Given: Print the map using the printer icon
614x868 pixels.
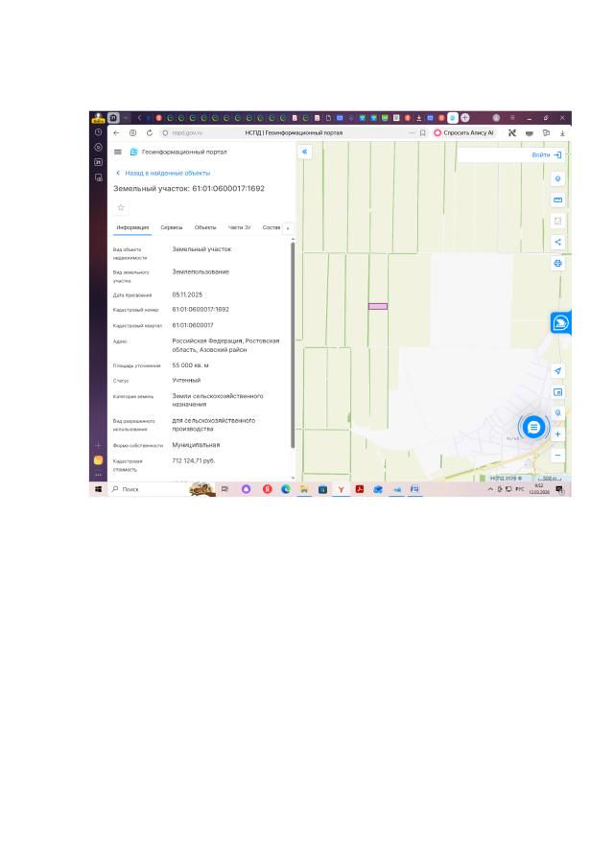Looking at the screenshot, I should pyautogui.click(x=557, y=263).
